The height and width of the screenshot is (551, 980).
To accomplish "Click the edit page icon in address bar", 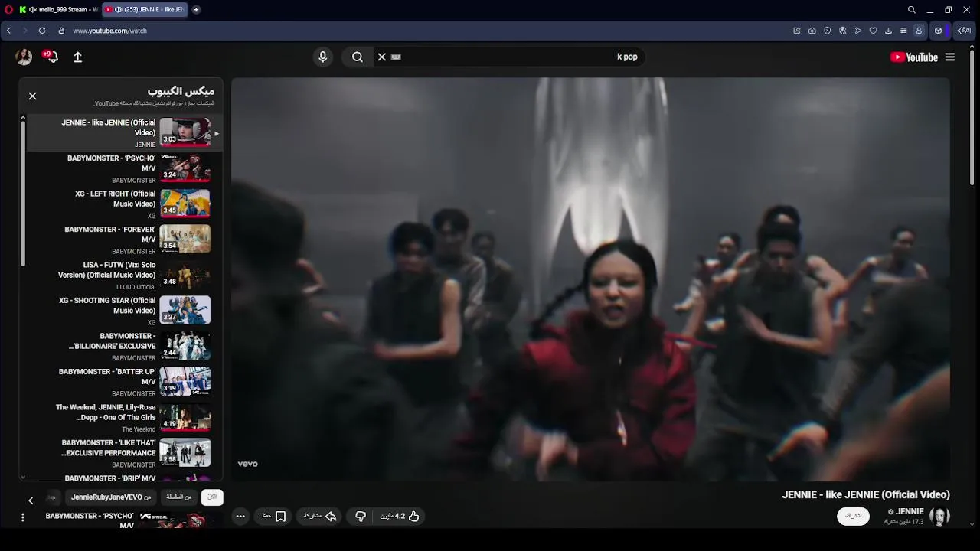I will click(x=797, y=31).
